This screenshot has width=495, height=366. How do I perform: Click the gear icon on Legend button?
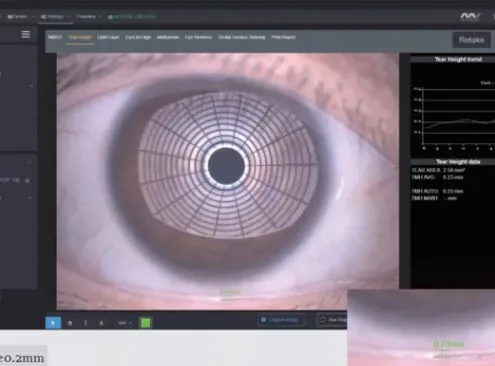tap(263, 320)
